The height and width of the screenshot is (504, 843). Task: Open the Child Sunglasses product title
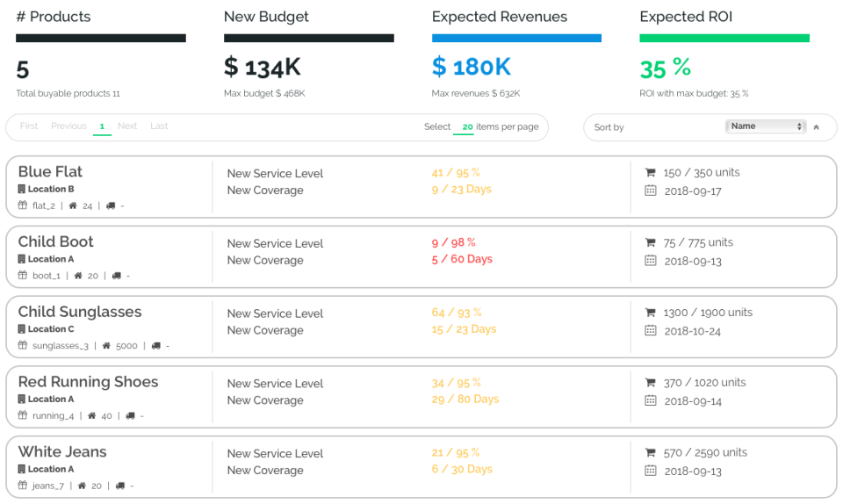tap(80, 312)
